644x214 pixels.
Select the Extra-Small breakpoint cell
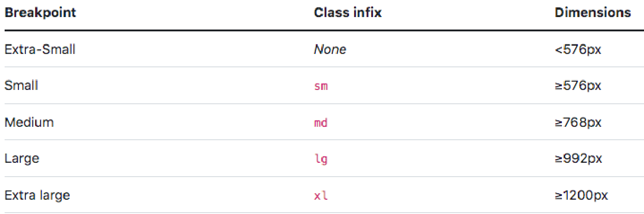click(x=40, y=49)
